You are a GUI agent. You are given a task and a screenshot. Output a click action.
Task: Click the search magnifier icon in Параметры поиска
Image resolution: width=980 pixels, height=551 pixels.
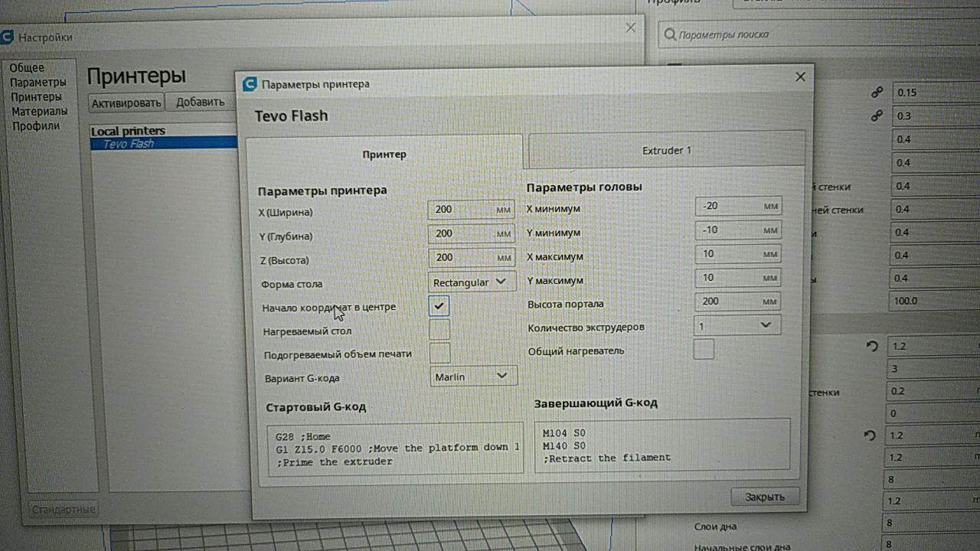pyautogui.click(x=670, y=34)
